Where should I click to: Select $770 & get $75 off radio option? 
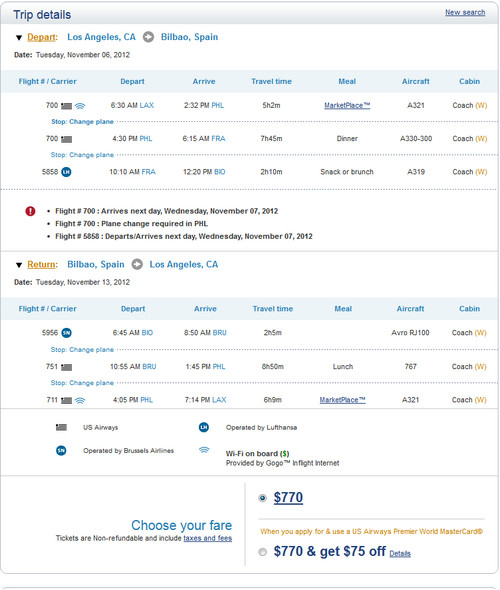pos(263,552)
